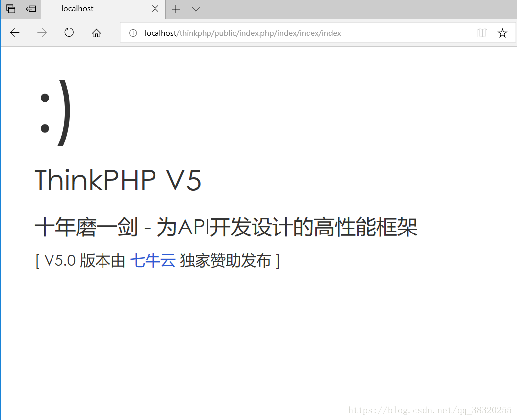Click the 独家赞助发布 text
The height and width of the screenshot is (420, 517).
click(225, 261)
